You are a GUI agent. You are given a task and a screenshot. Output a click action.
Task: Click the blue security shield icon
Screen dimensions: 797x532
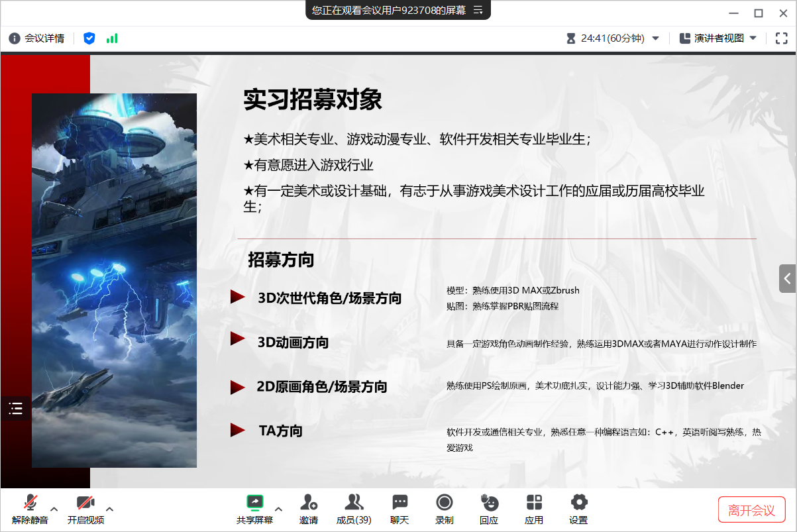89,38
